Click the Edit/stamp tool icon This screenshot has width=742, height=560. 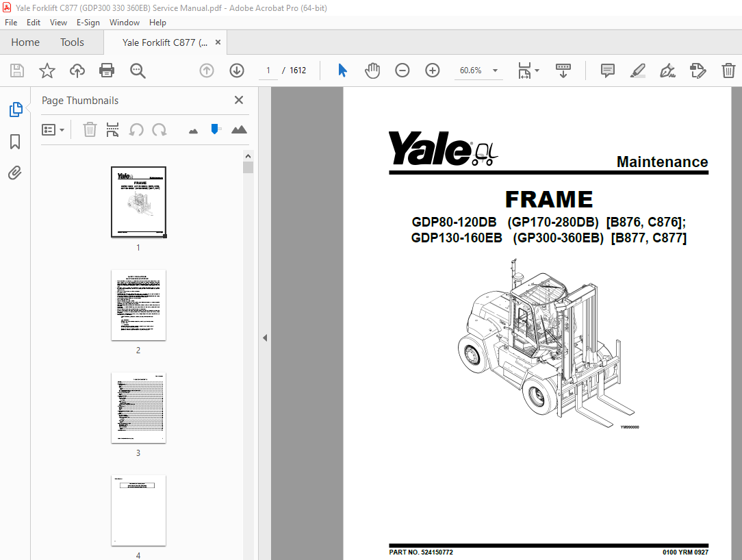698,71
